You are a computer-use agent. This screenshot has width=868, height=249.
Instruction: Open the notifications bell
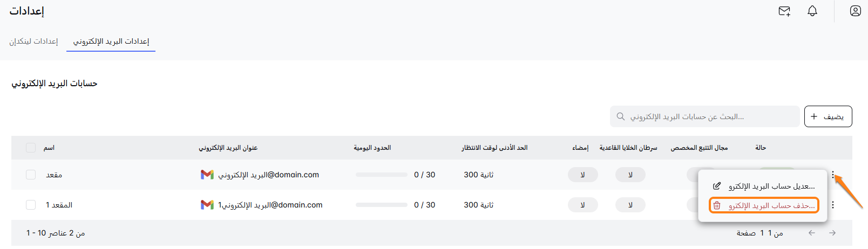tap(812, 11)
